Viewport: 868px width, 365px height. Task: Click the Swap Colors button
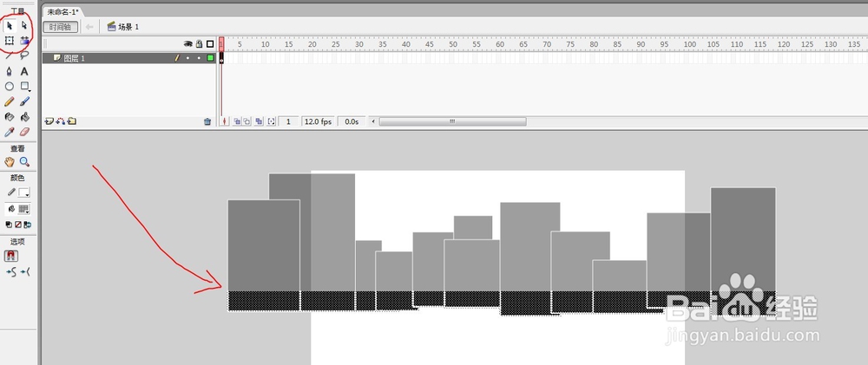(x=27, y=225)
